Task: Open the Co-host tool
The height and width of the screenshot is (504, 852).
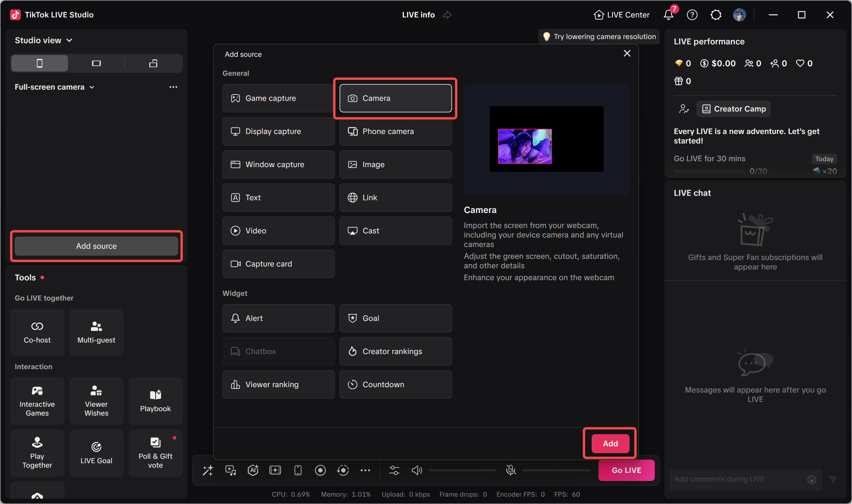Action: (x=37, y=332)
